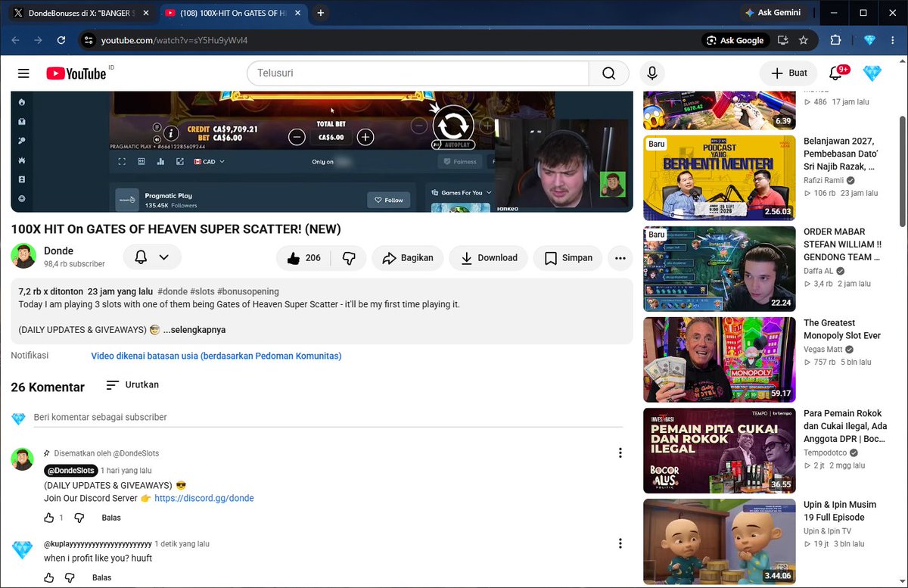
Task: Open the three-dot more actions under the video
Action: click(620, 258)
